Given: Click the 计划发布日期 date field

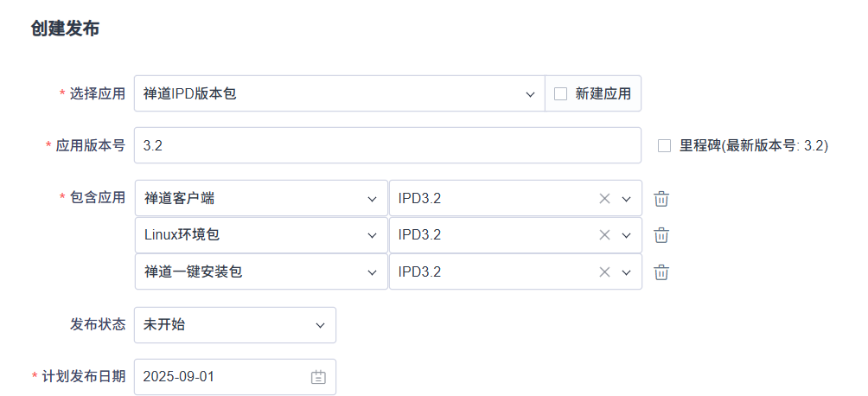Looking at the screenshot, I should point(220,377).
